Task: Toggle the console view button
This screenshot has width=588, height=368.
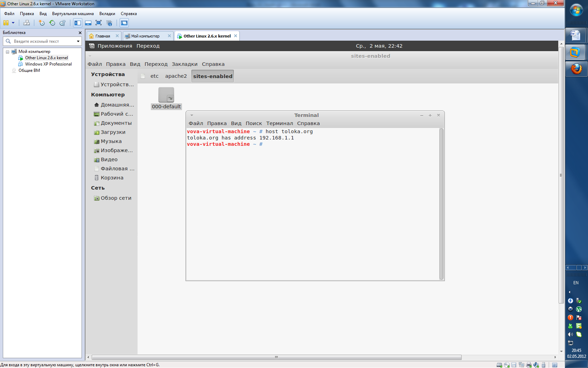Action: tap(124, 23)
